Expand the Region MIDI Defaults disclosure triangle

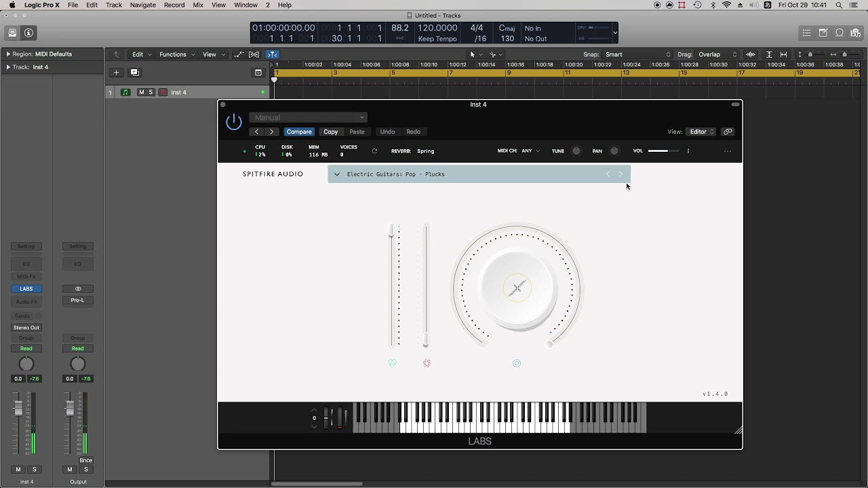tap(8, 54)
